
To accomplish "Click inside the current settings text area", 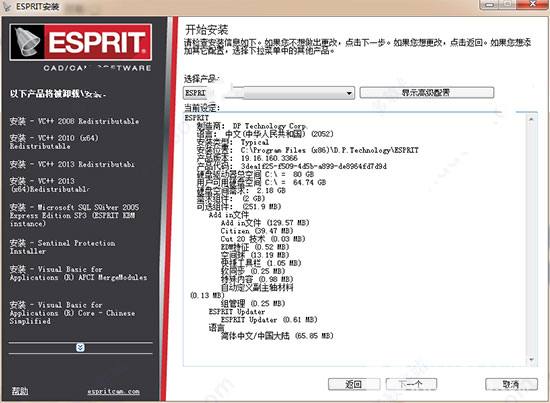I will [x=355, y=239].
